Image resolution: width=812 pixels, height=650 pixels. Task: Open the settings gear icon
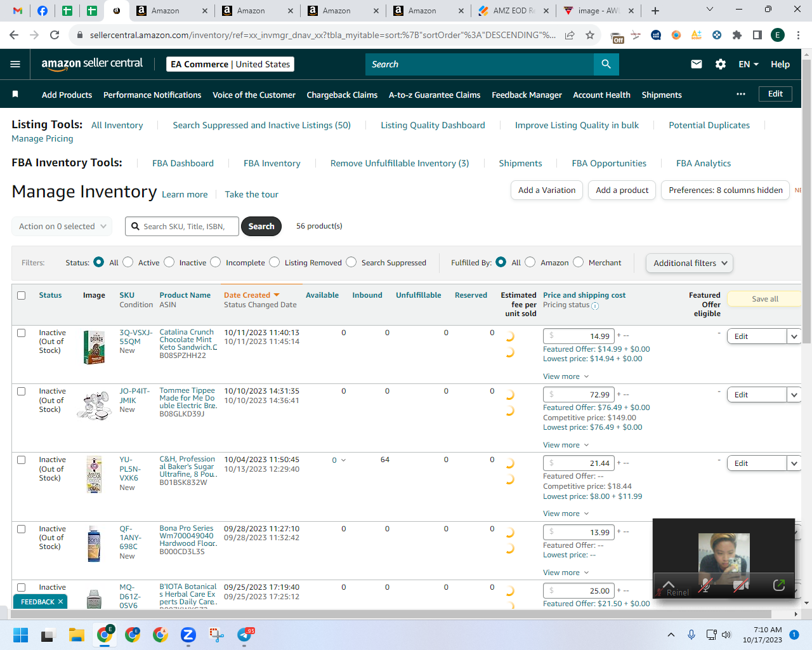(721, 64)
